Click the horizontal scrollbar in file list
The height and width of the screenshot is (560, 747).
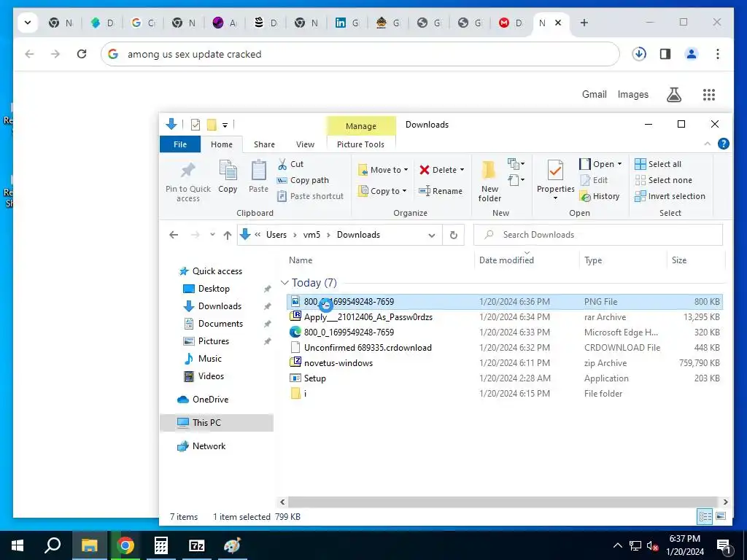point(503,502)
